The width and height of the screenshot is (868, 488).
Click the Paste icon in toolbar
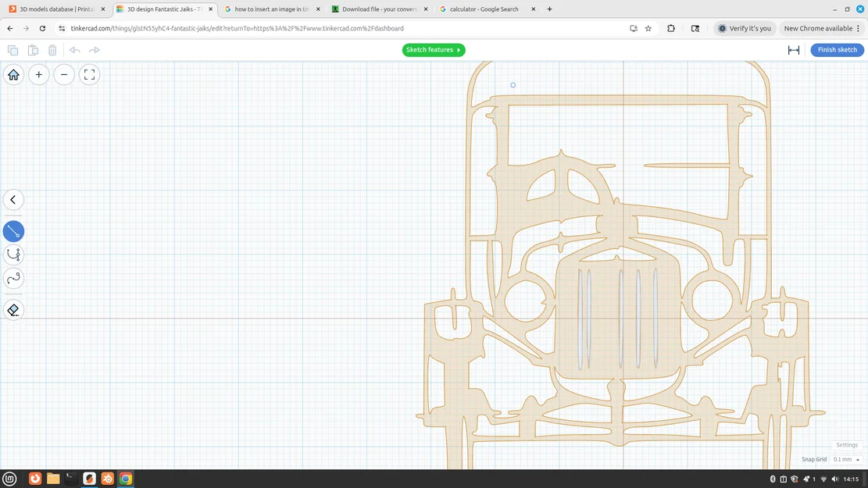click(x=34, y=50)
